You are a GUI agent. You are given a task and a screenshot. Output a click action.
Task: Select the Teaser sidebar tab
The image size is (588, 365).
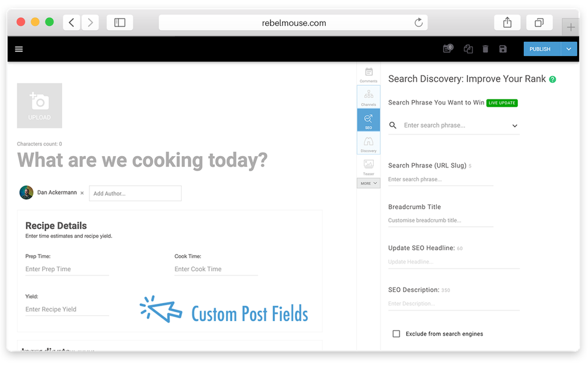[x=368, y=166]
